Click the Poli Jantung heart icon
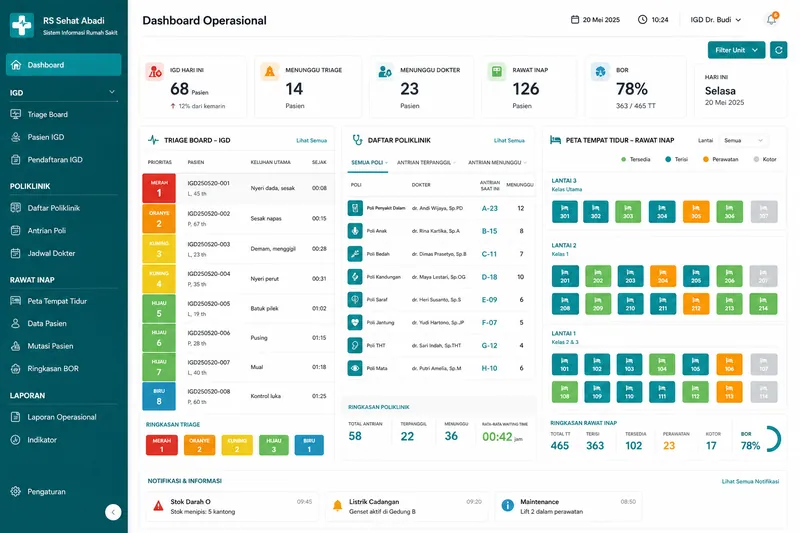 click(355, 322)
